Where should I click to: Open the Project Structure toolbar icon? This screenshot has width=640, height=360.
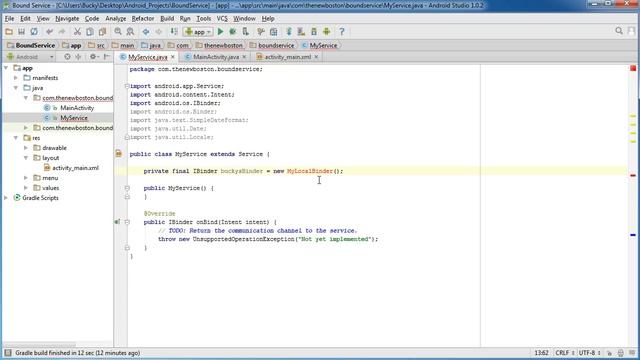(x=273, y=31)
